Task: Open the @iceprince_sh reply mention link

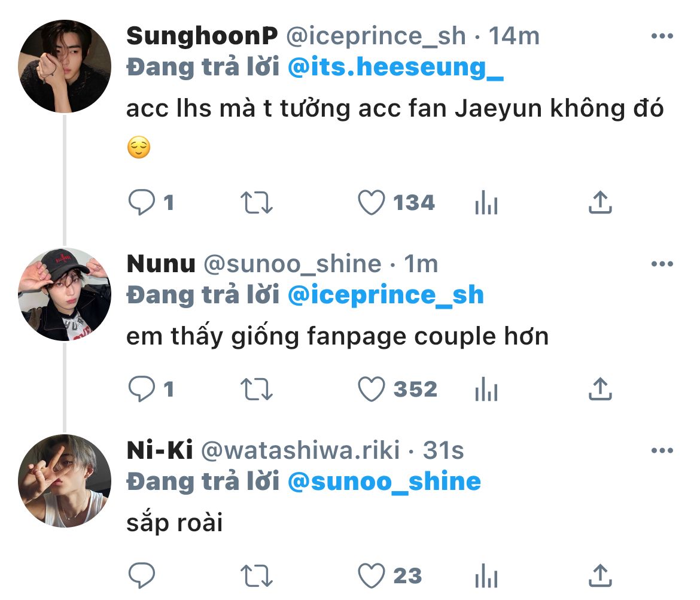Action: (385, 295)
